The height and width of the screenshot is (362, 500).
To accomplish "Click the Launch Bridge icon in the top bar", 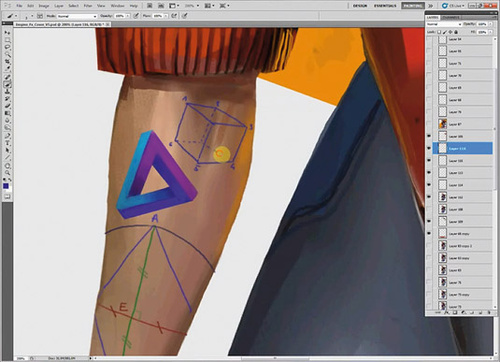I will coord(150,6).
